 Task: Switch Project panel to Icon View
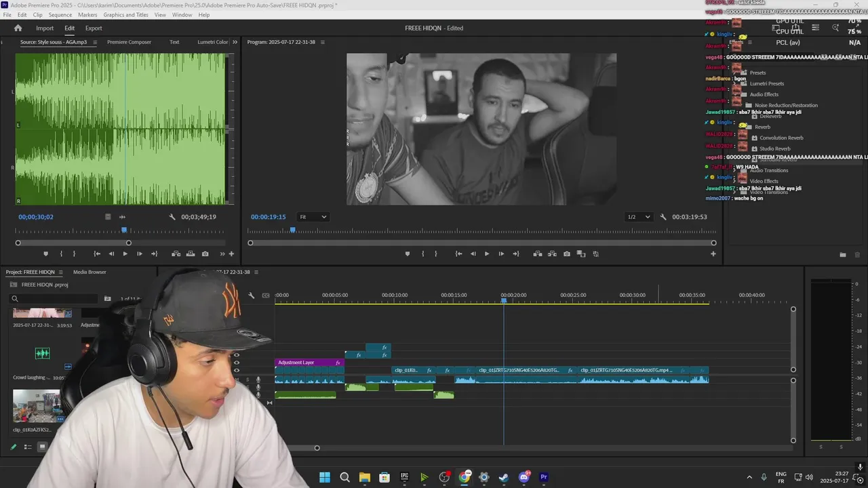(x=42, y=447)
